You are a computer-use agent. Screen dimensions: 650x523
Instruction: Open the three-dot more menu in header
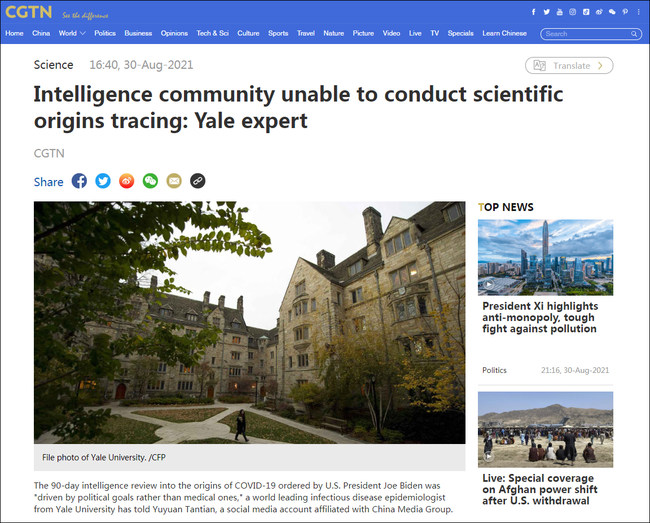[638, 12]
